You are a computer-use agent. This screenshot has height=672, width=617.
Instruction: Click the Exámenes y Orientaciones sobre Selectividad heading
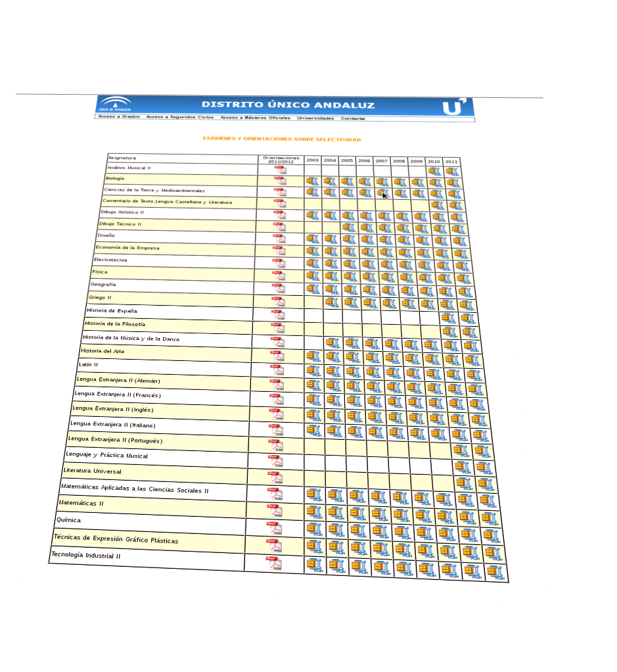click(x=281, y=139)
